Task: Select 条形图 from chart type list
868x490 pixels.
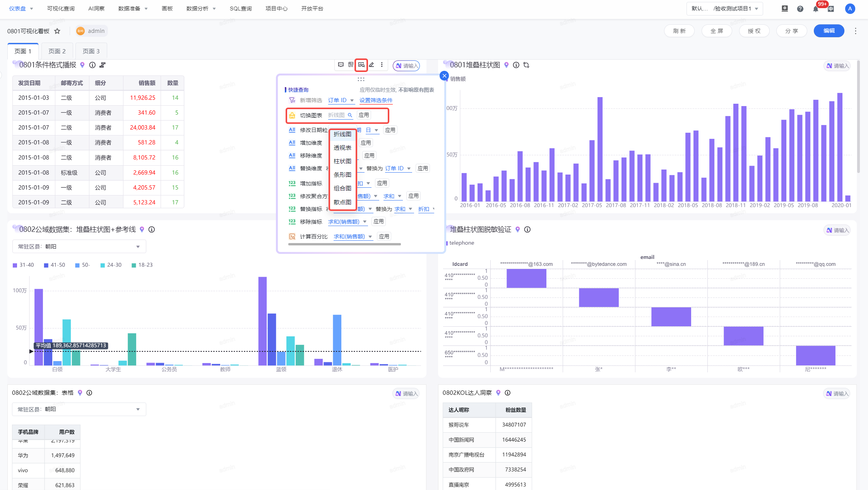Action: 342,175
